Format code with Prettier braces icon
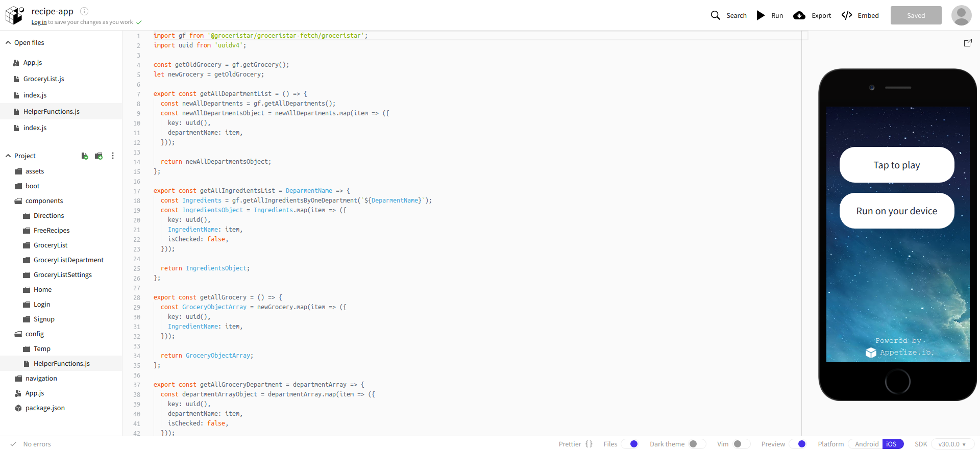The height and width of the screenshot is (451, 980). [589, 444]
